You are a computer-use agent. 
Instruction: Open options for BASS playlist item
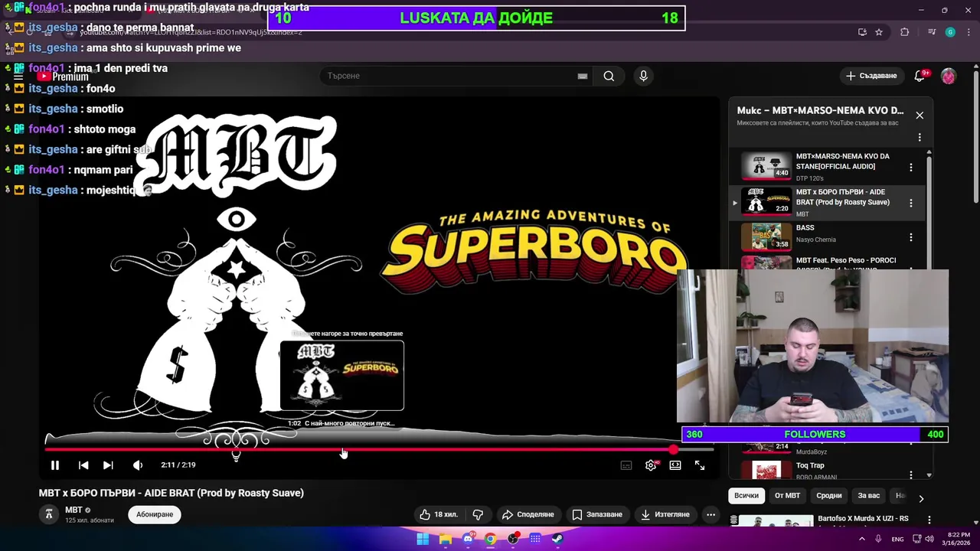click(x=910, y=237)
